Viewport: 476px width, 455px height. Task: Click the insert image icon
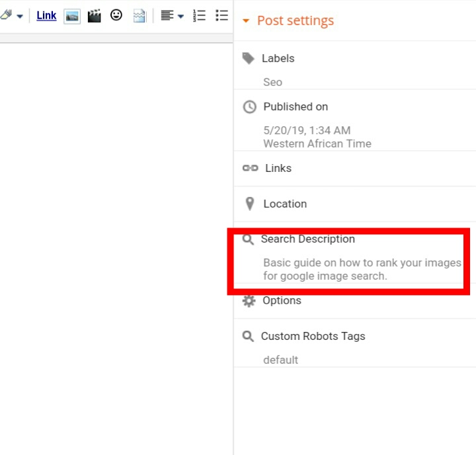click(72, 16)
